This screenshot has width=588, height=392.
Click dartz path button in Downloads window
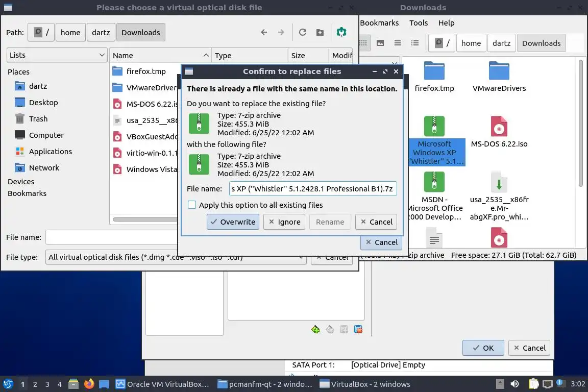click(501, 43)
